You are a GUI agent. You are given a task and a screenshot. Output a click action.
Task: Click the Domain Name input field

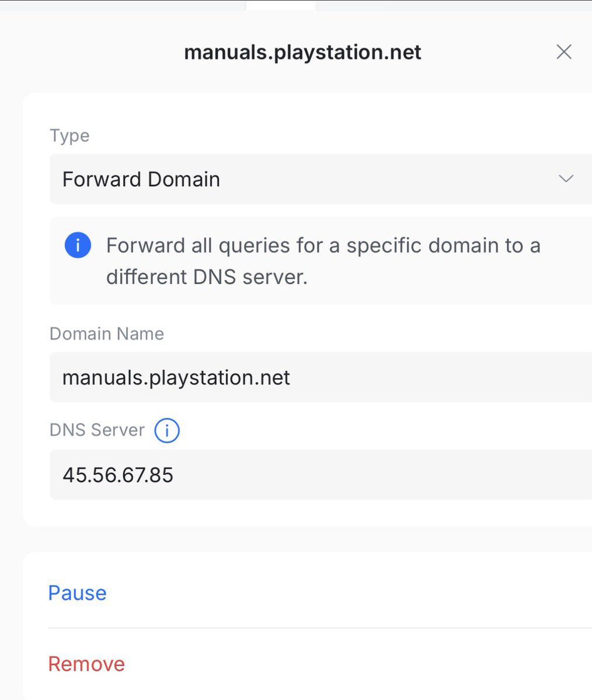pyautogui.click(x=321, y=377)
